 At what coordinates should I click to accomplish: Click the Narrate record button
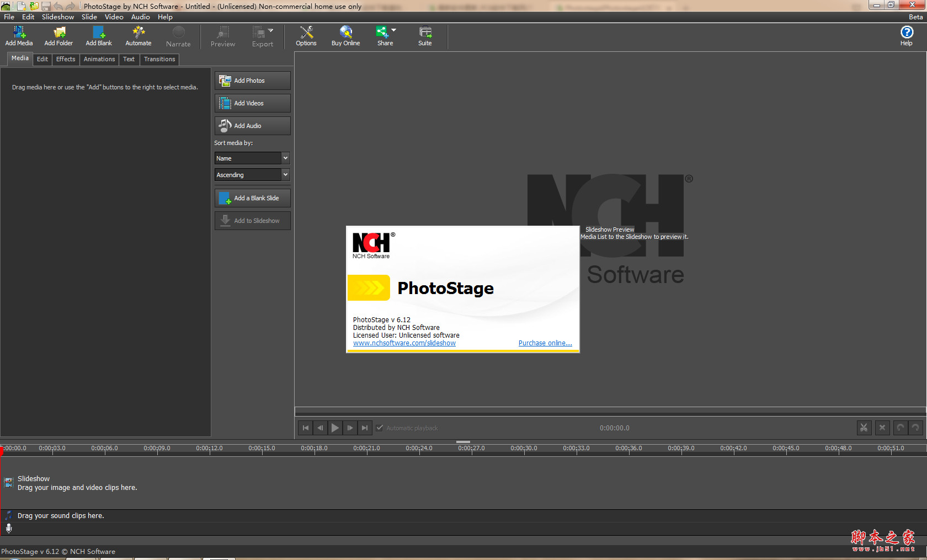click(178, 36)
